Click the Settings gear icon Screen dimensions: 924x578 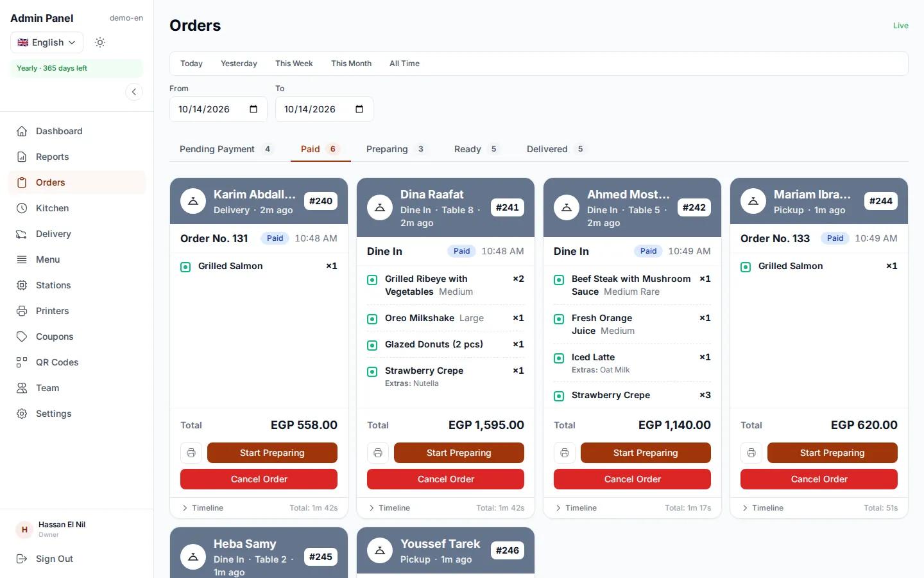tap(22, 414)
